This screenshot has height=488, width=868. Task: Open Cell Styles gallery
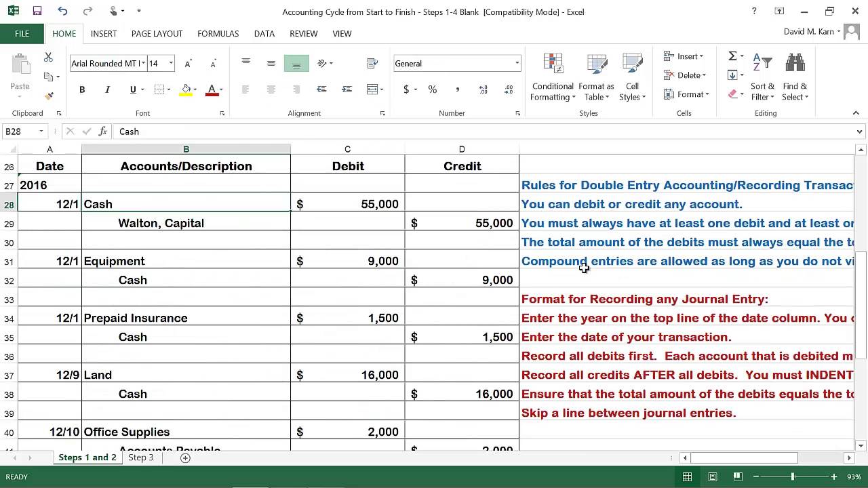pyautogui.click(x=632, y=77)
